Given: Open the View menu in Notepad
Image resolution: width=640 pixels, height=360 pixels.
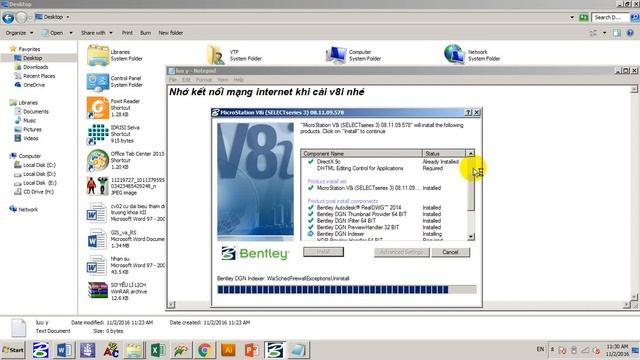Looking at the screenshot, I should point(223,80).
